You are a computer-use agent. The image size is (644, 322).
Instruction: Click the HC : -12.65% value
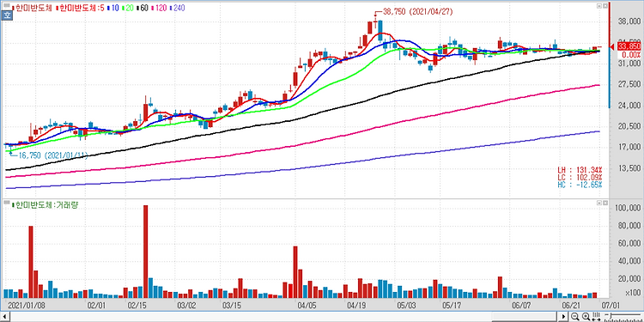click(580, 185)
